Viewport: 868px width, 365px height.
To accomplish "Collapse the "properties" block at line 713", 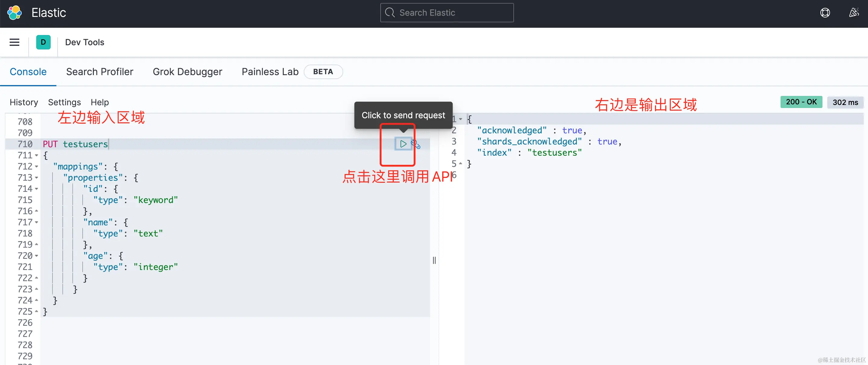I will pyautogui.click(x=36, y=178).
